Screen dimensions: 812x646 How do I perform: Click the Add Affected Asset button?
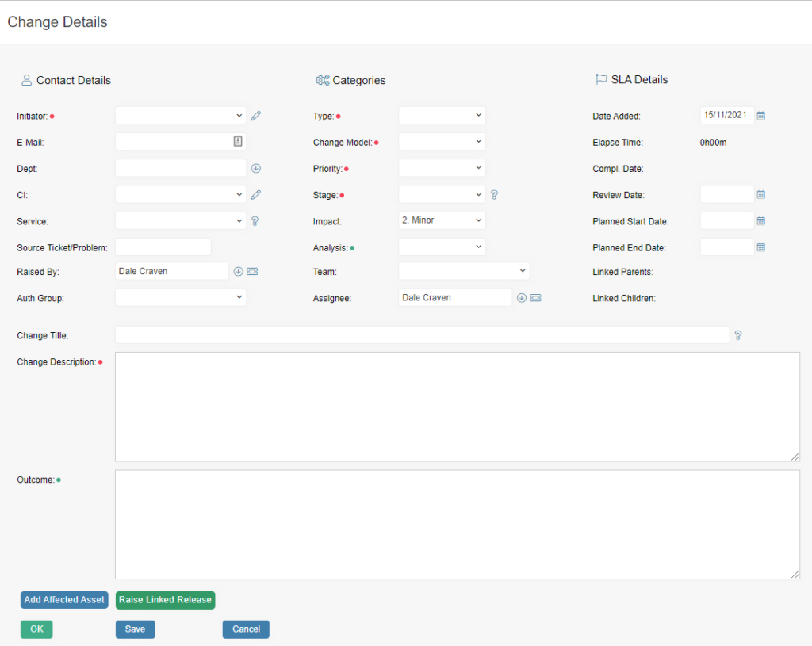click(x=64, y=600)
